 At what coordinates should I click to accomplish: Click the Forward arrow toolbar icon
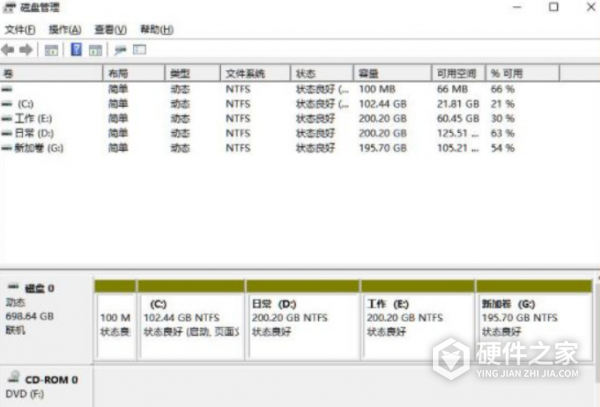[26, 50]
